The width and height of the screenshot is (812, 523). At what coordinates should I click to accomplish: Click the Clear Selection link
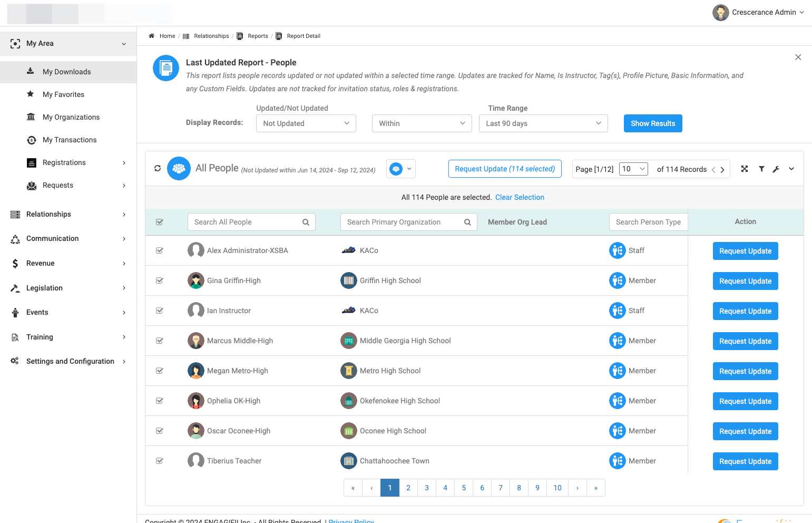pos(520,197)
